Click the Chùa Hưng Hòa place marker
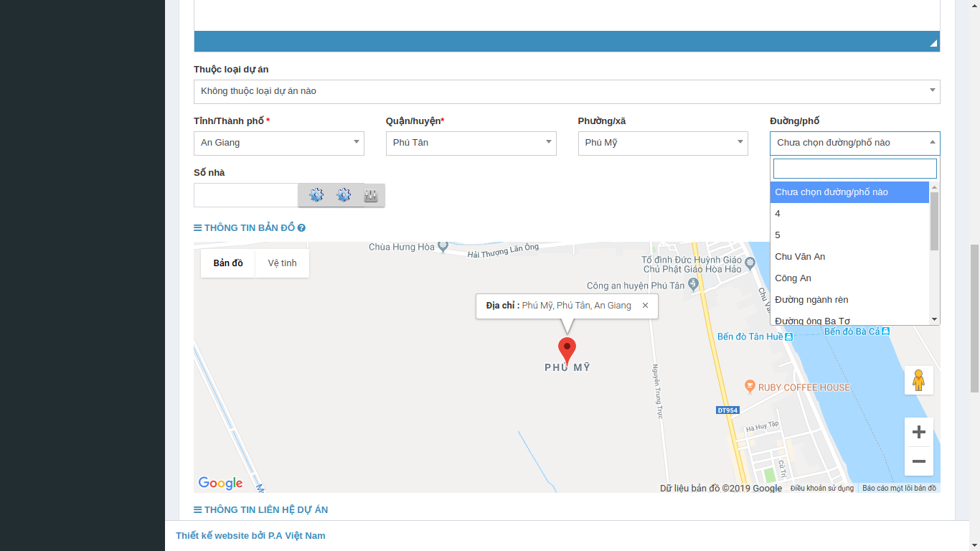This screenshot has width=980, height=551. (443, 247)
